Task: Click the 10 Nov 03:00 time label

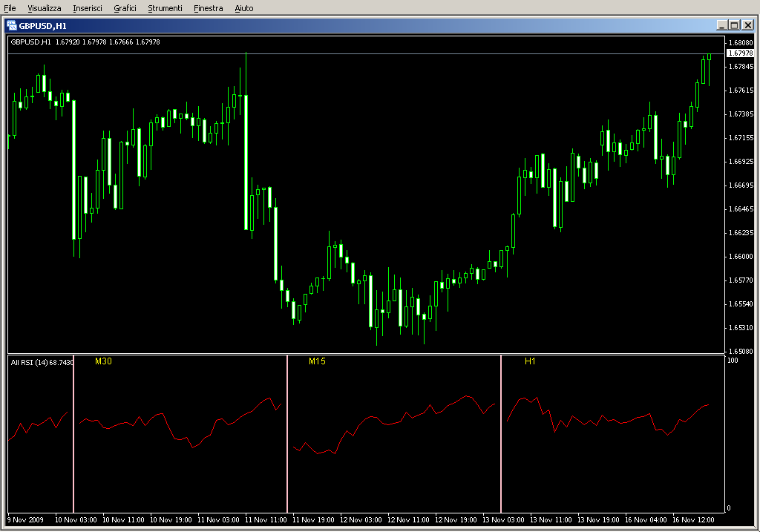Action: pyautogui.click(x=76, y=520)
